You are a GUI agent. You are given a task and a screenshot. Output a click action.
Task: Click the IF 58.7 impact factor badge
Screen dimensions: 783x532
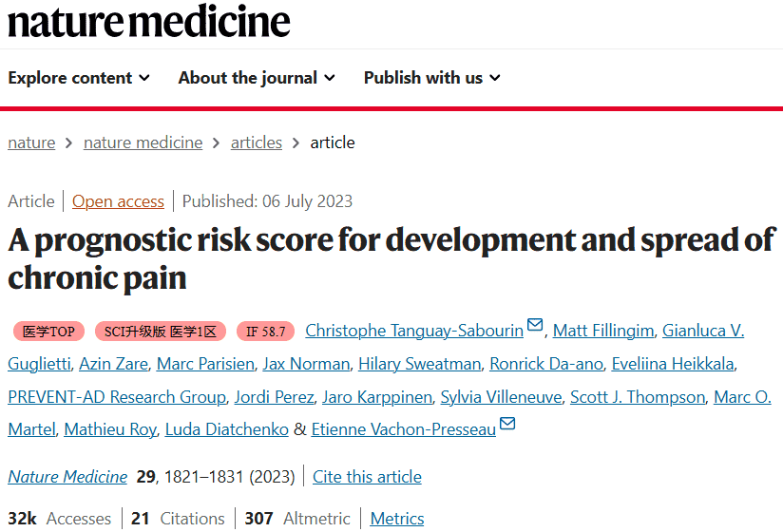click(x=265, y=332)
